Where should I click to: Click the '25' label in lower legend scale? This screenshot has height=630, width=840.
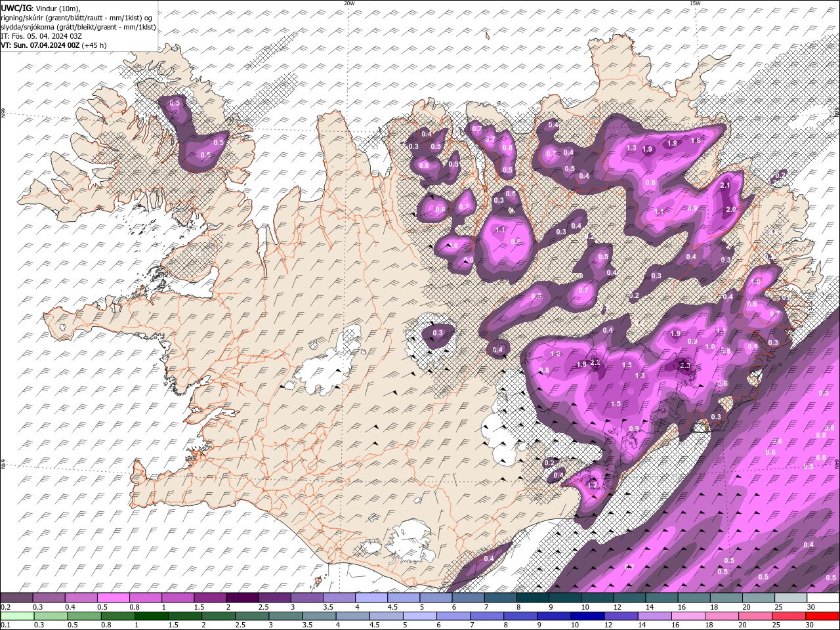pos(776,625)
